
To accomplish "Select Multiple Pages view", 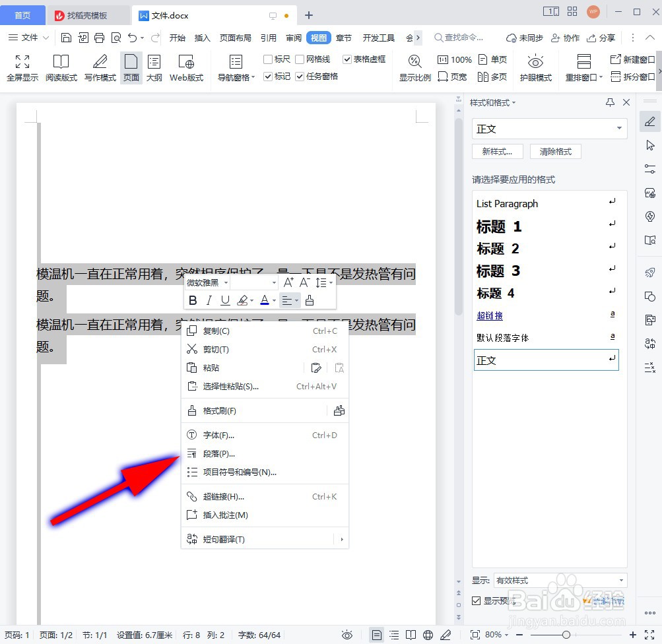I will (492, 77).
